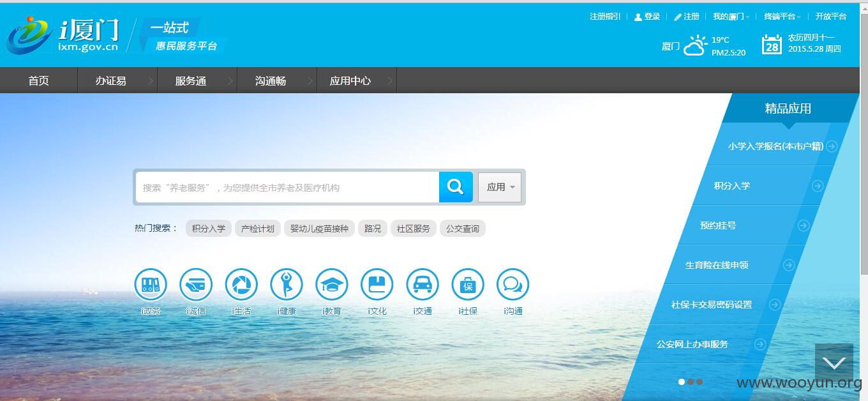Expand the 终端平台 dropdown menu
This screenshot has height=401, width=868.
[x=782, y=17]
